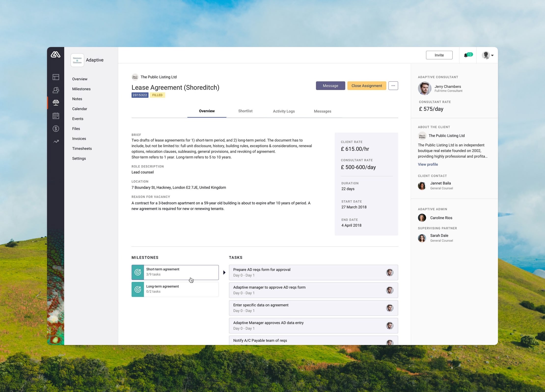The height and width of the screenshot is (392, 545).
Task: Click assignee avatar on Enter specific data task
Action: (390, 308)
